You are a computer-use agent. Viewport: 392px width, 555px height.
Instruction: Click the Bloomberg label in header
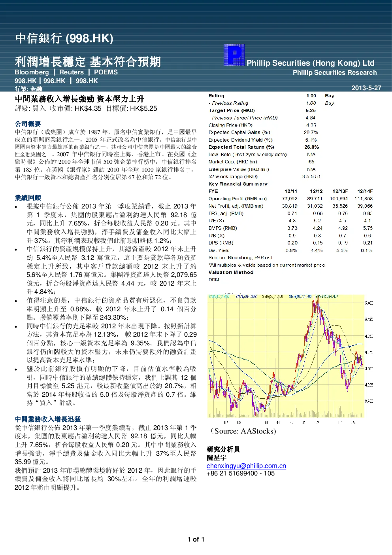click(x=32, y=72)
